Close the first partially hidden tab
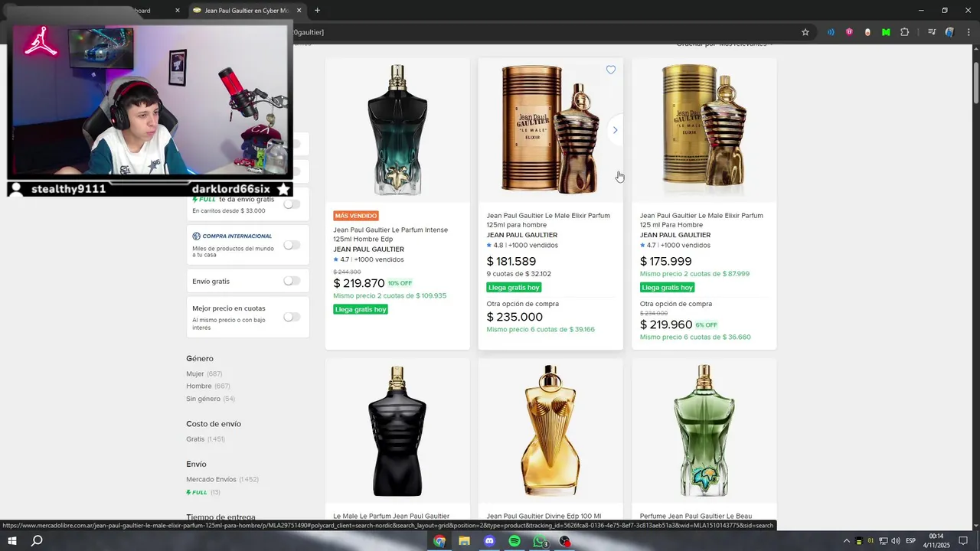The image size is (980, 551). coord(178,10)
